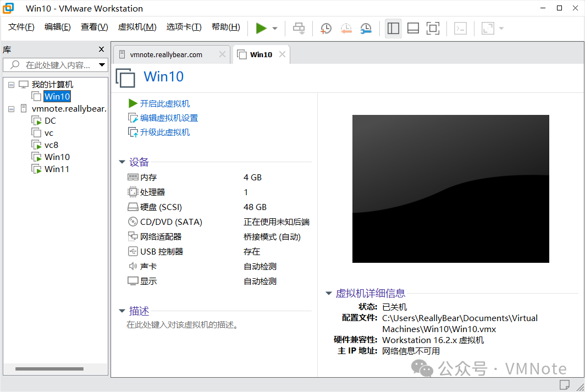Select Win10 under 我的计算机
Image resolution: width=585 pixels, height=392 pixels.
(x=57, y=97)
